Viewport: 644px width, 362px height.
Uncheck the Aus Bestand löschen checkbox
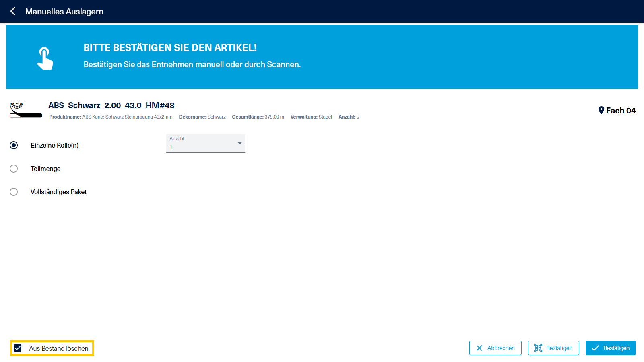pyautogui.click(x=18, y=348)
